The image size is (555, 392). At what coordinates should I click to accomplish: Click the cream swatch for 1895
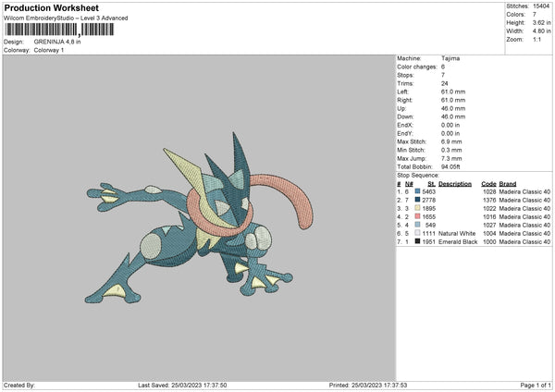[418, 208]
